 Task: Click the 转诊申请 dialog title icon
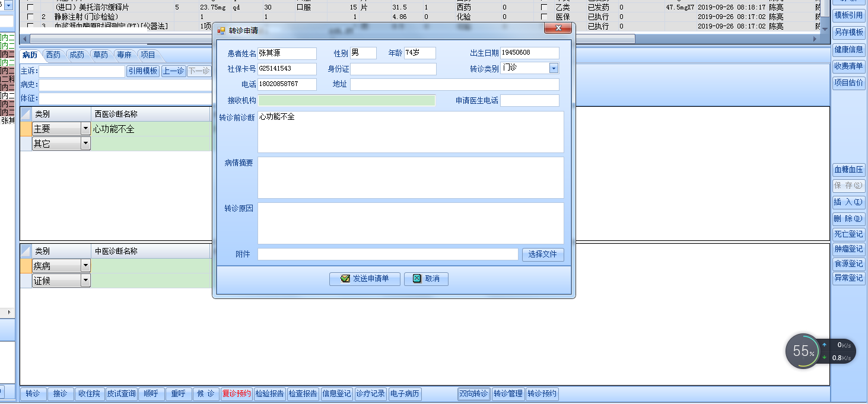(x=221, y=30)
